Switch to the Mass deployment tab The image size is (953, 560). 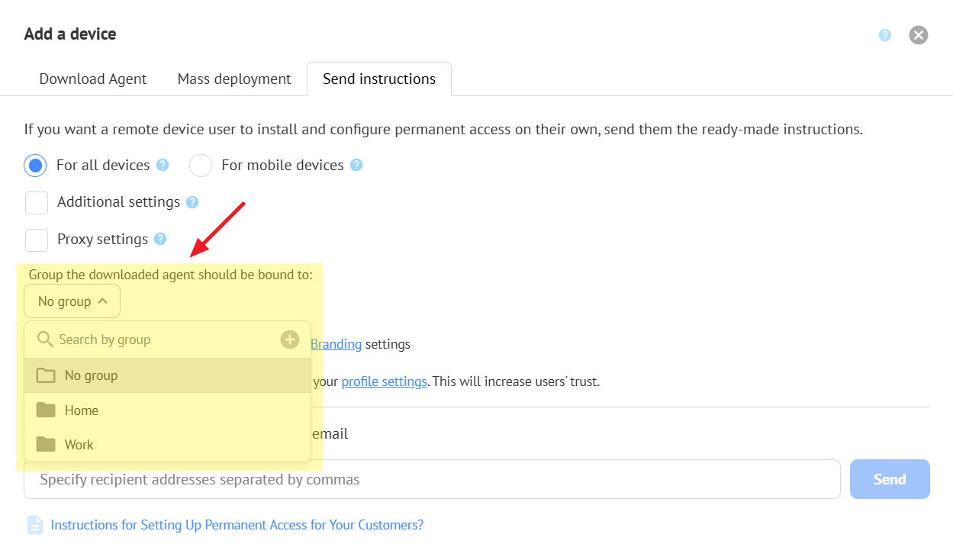234,79
